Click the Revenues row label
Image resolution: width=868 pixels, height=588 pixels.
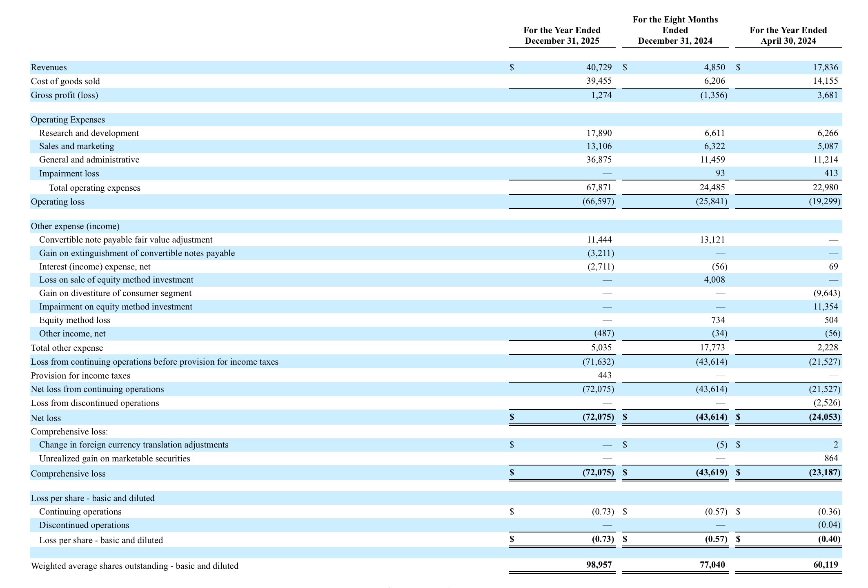point(49,67)
